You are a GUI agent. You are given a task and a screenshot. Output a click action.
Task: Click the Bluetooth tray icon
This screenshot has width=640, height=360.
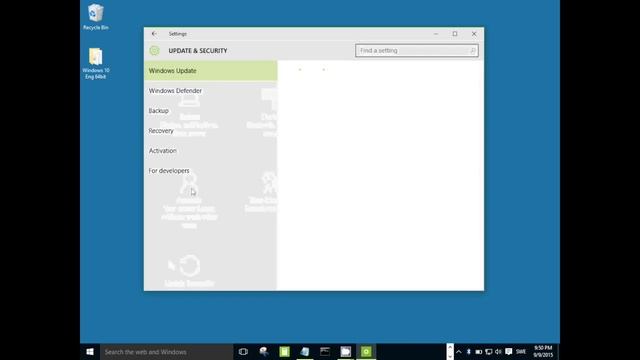[x=469, y=351]
